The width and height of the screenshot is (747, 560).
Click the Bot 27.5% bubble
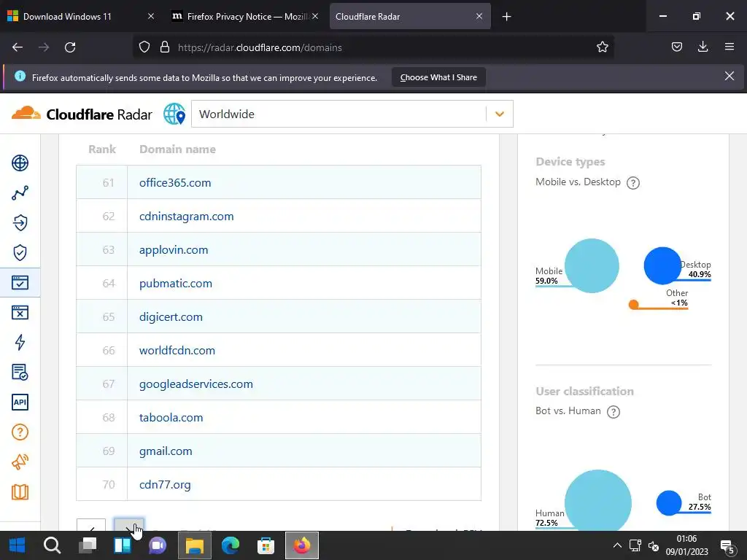669,503
